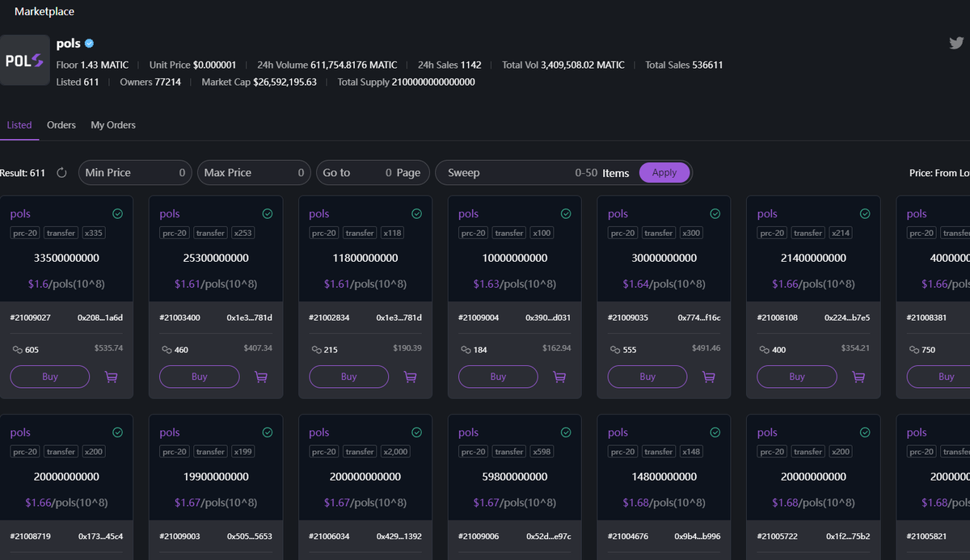Focus the Max Price input field
The height and width of the screenshot is (560, 970).
tap(254, 173)
